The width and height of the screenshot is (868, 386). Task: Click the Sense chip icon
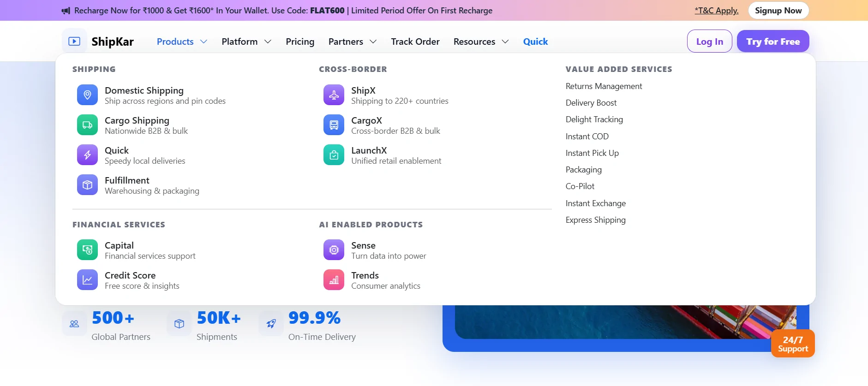click(334, 250)
